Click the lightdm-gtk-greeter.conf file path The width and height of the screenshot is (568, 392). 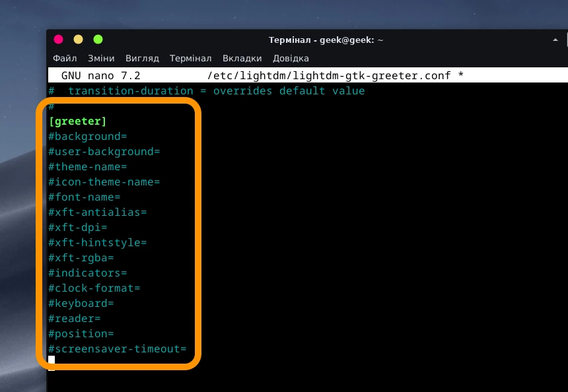point(329,76)
